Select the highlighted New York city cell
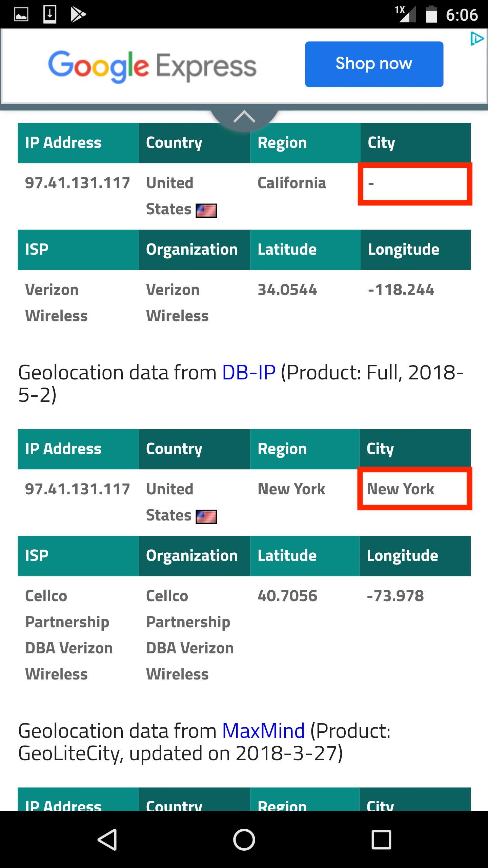This screenshot has width=488, height=868. (x=415, y=489)
